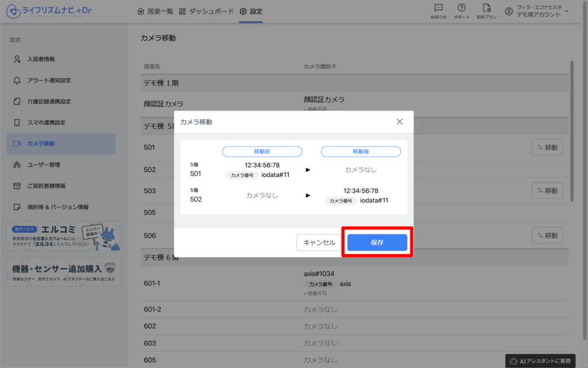
Task: Click 移動 button for room 501
Action: [x=547, y=147]
